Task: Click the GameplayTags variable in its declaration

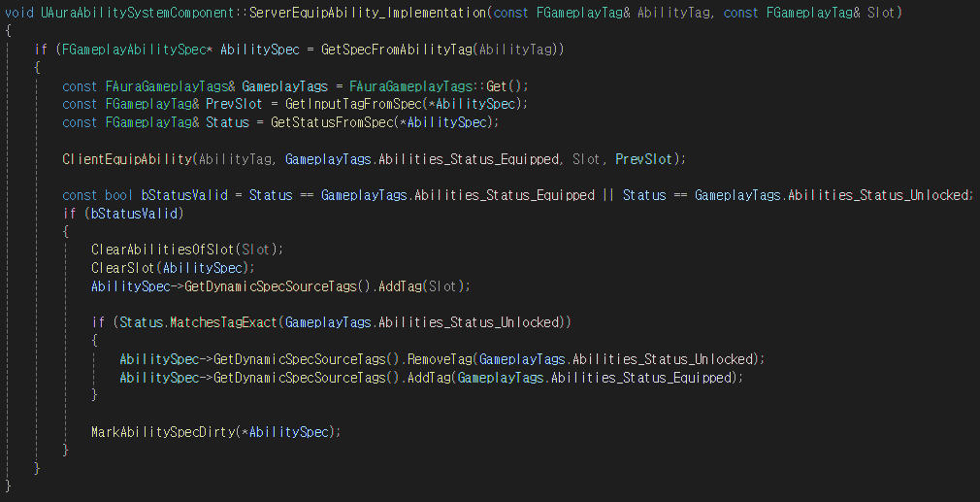Action: point(284,86)
